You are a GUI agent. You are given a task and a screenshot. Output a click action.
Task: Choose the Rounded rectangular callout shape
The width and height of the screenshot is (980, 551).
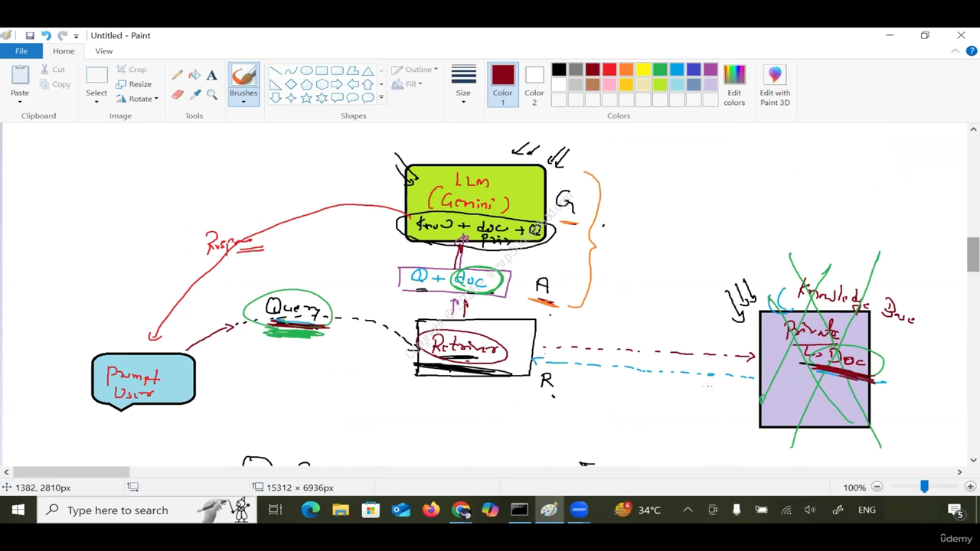(337, 98)
